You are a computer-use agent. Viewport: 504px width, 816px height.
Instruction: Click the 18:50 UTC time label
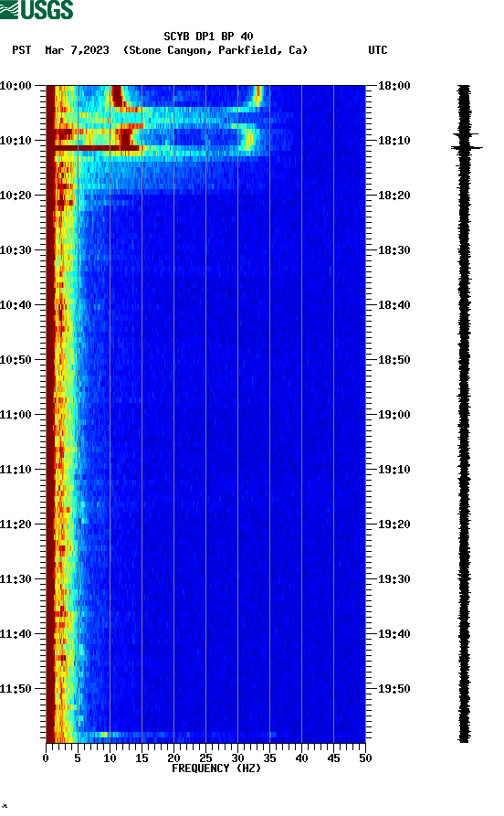394,360
